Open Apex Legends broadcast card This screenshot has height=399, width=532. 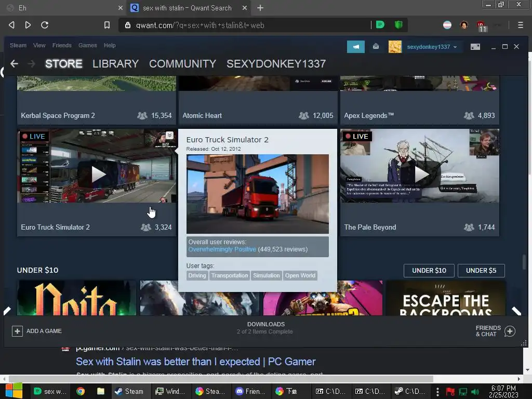tap(420, 100)
